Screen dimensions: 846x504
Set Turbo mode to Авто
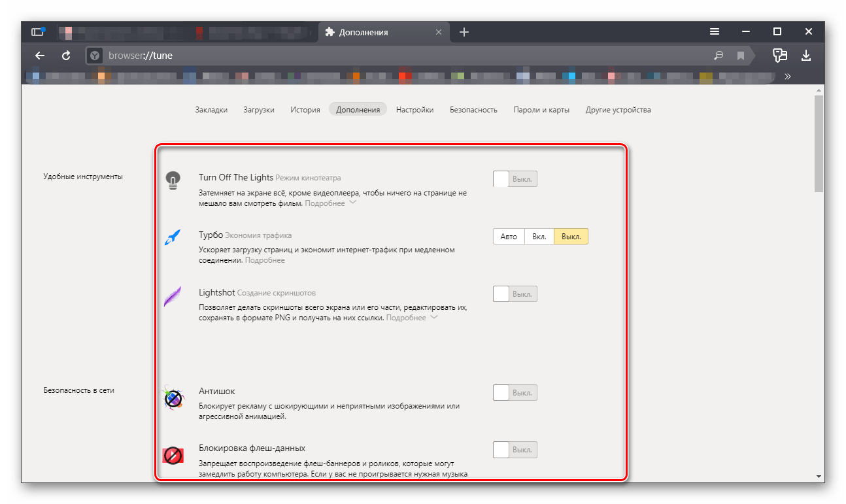(509, 237)
